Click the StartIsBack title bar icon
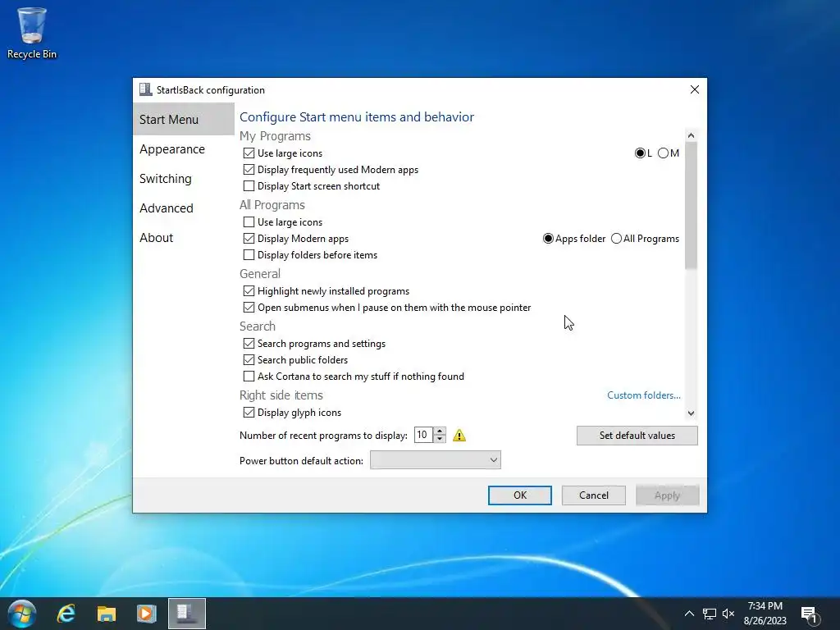 click(145, 89)
